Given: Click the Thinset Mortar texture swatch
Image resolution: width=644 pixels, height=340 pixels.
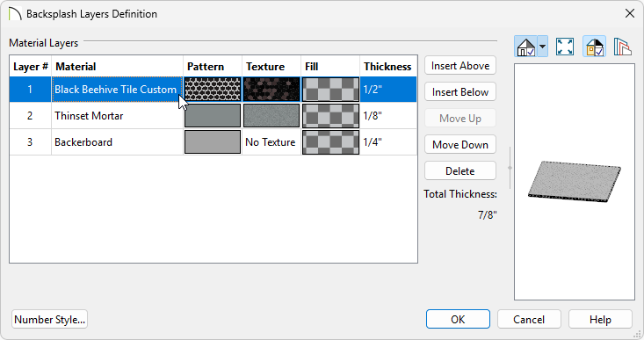Looking at the screenshot, I should coord(271,116).
